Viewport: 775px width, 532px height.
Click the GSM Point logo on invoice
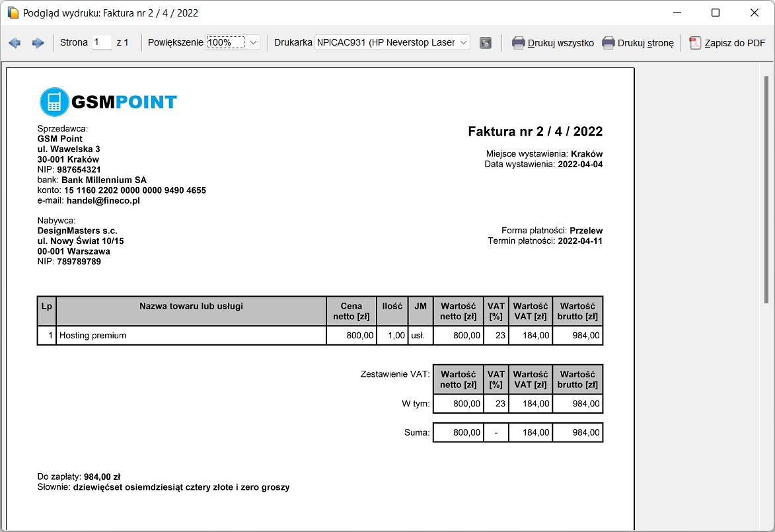[x=108, y=102]
